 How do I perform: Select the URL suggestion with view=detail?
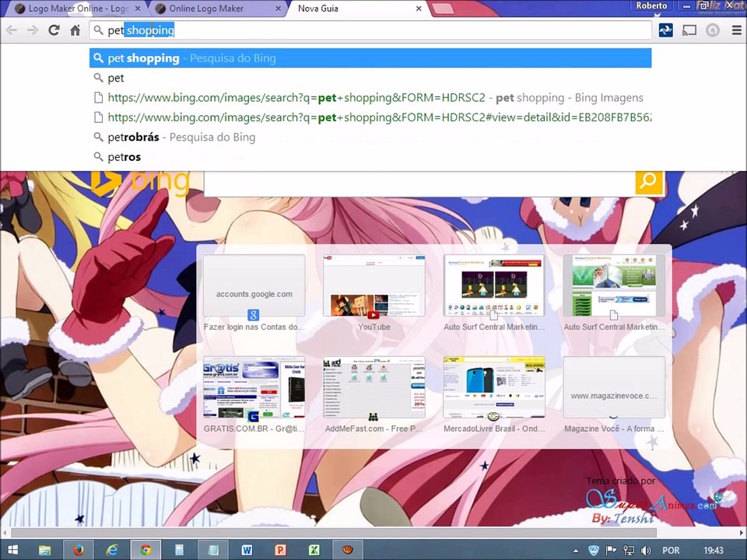click(370, 117)
